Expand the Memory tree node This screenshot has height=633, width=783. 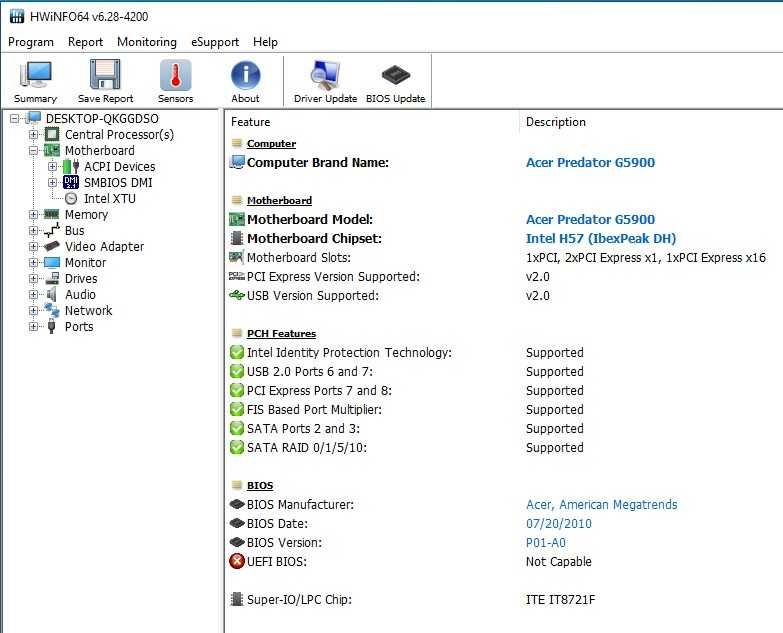pyautogui.click(x=34, y=215)
